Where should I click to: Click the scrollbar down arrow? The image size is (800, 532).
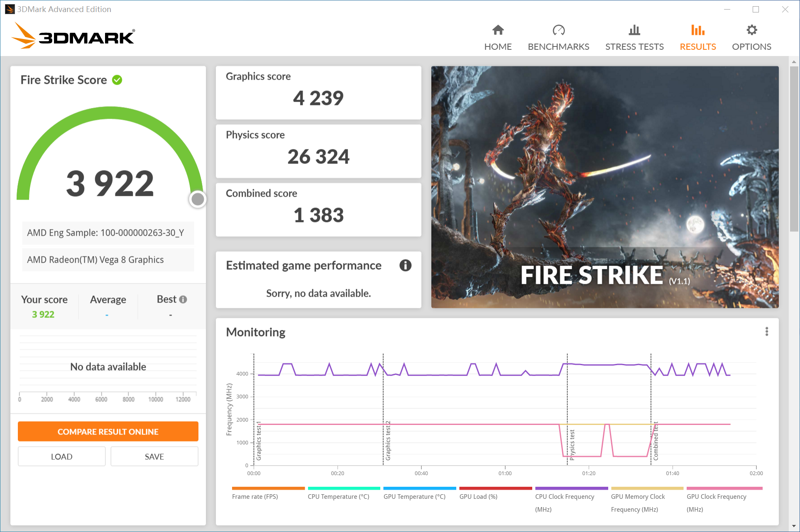pyautogui.click(x=794, y=526)
